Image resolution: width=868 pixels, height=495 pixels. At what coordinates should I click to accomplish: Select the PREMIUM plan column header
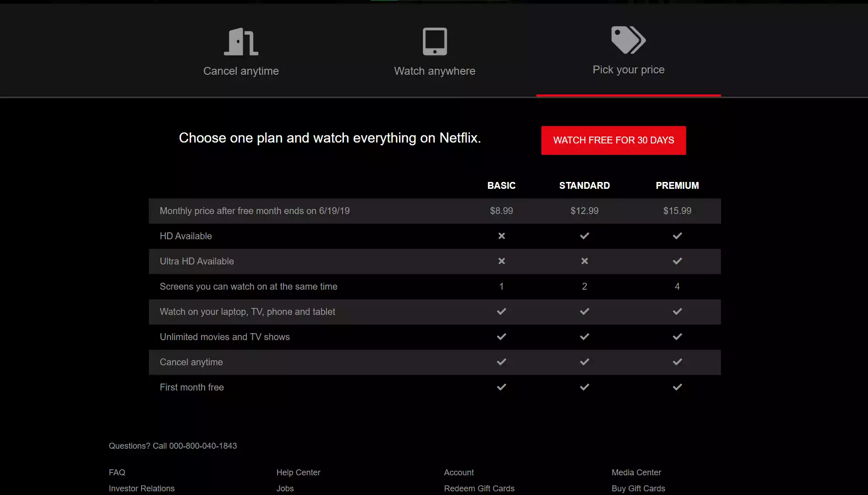point(677,186)
